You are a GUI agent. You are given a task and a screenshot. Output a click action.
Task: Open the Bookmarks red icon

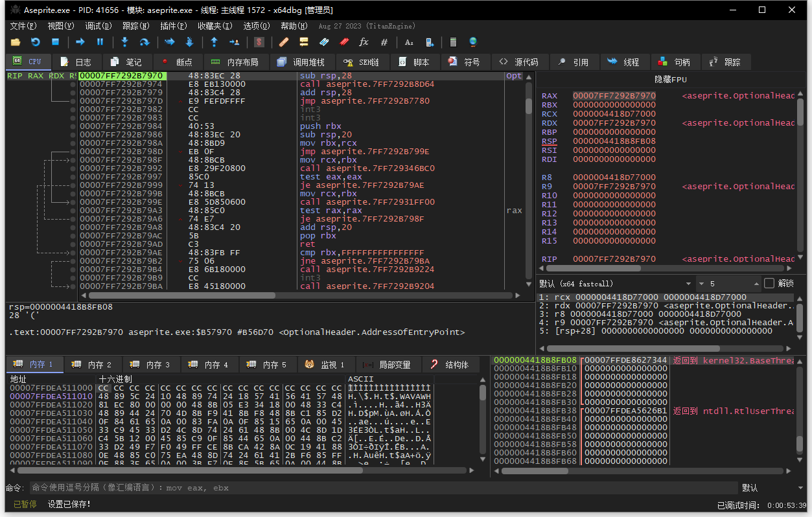tap(344, 42)
